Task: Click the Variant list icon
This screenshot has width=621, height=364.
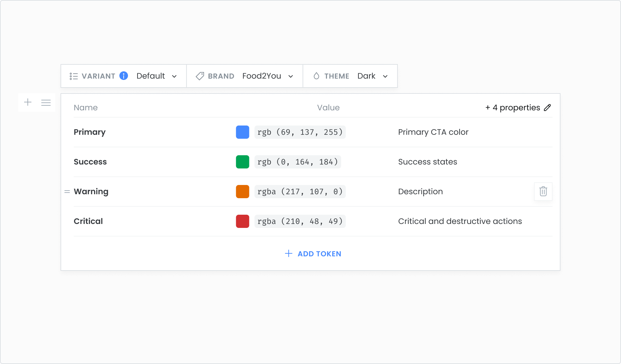Action: pos(74,76)
